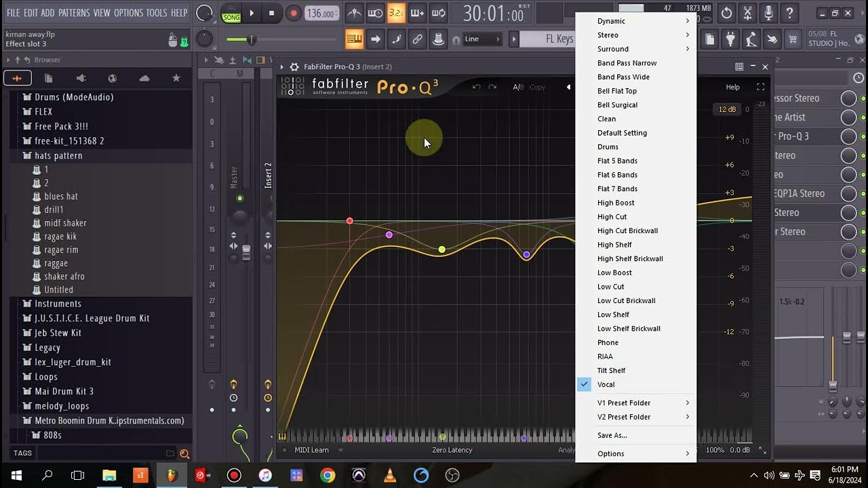
Task: Open Windows Start menu
Action: click(16, 475)
